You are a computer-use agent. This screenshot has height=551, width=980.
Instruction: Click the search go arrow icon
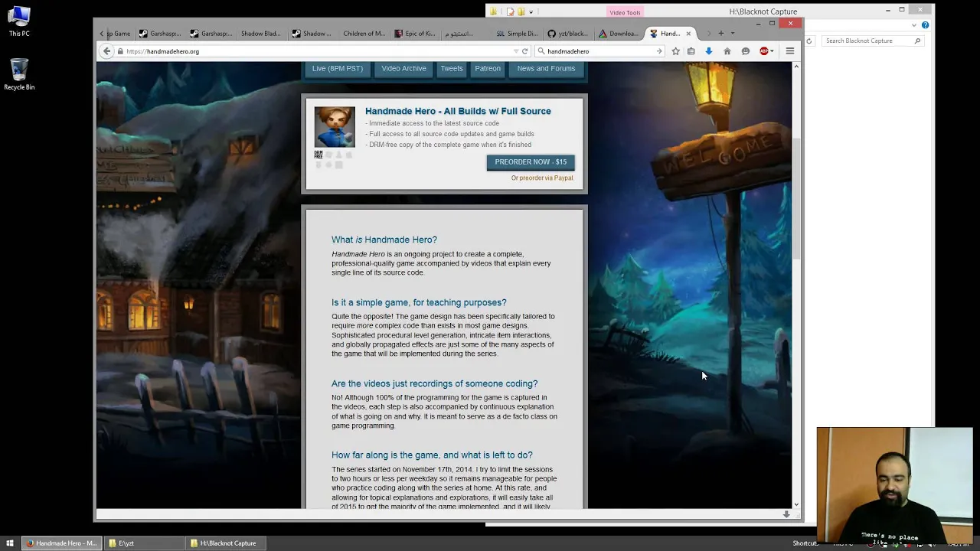tap(658, 51)
